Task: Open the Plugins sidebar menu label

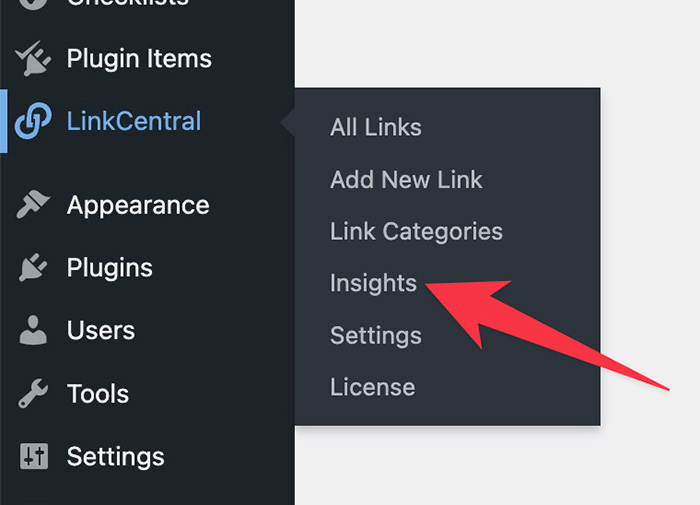Action: [110, 268]
